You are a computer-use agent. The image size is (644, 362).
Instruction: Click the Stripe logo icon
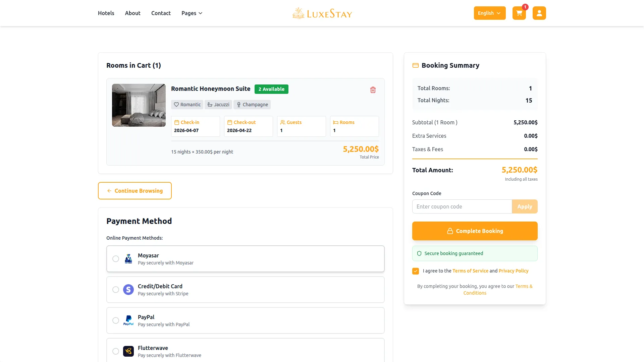coord(128,290)
